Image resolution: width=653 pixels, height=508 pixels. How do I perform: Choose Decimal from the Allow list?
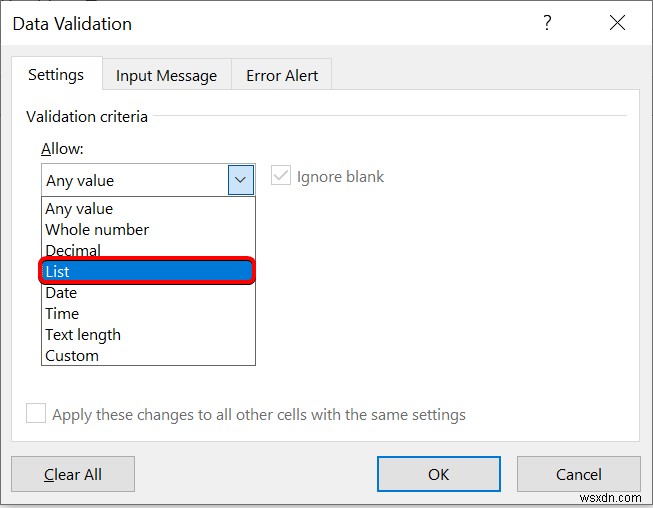point(148,250)
